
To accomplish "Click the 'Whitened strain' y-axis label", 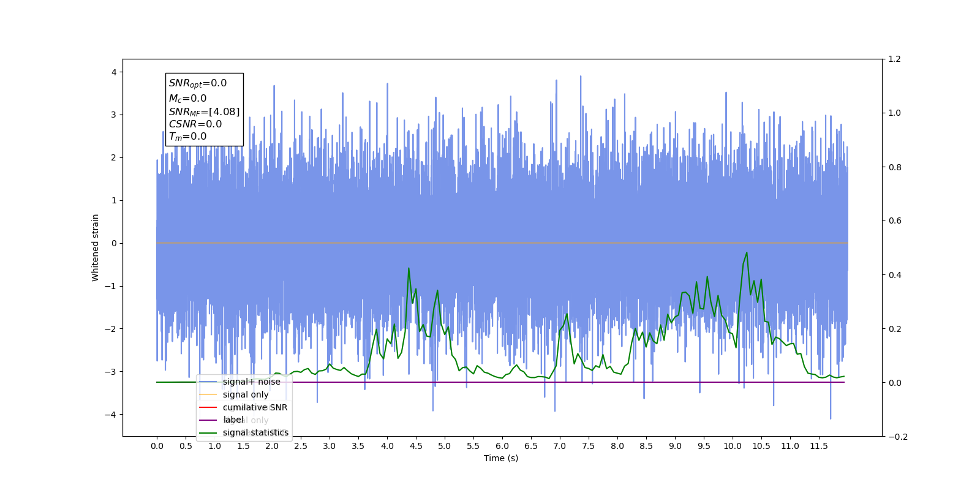I will (95, 247).
